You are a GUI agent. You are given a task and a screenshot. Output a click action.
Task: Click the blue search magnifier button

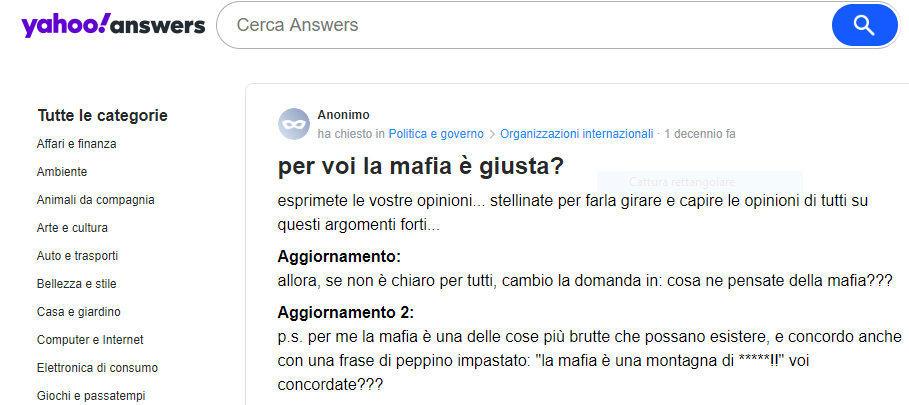(x=864, y=25)
